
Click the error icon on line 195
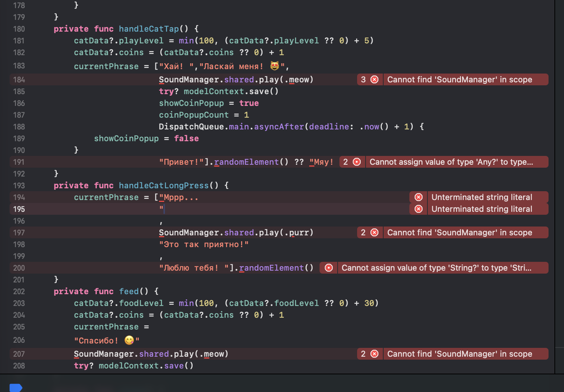[x=419, y=209]
